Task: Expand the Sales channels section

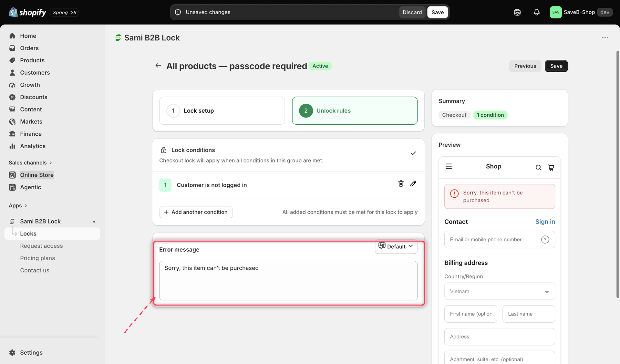Action: pyautogui.click(x=30, y=163)
